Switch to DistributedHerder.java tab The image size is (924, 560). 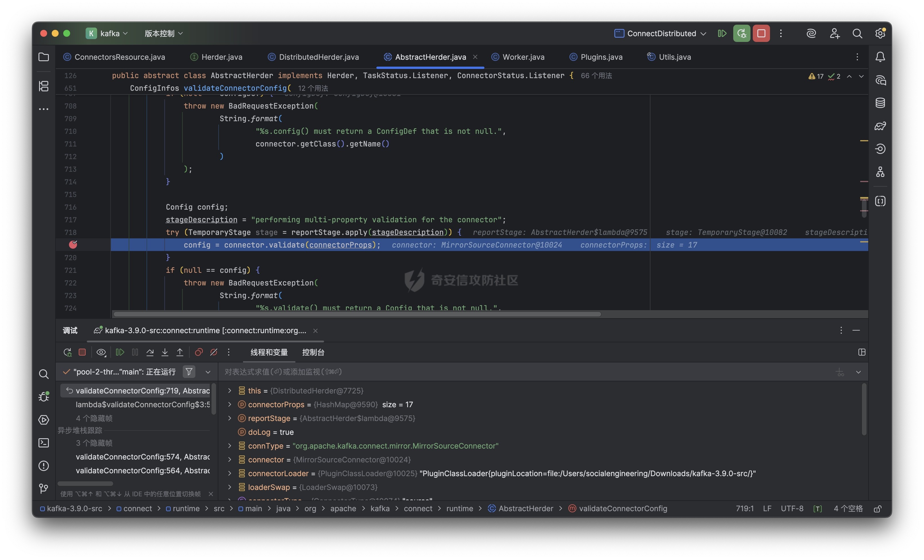pyautogui.click(x=313, y=57)
